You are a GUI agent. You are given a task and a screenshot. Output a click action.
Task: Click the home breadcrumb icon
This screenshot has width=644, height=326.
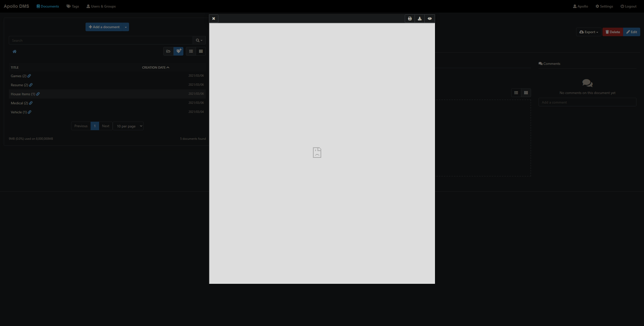pyautogui.click(x=15, y=51)
